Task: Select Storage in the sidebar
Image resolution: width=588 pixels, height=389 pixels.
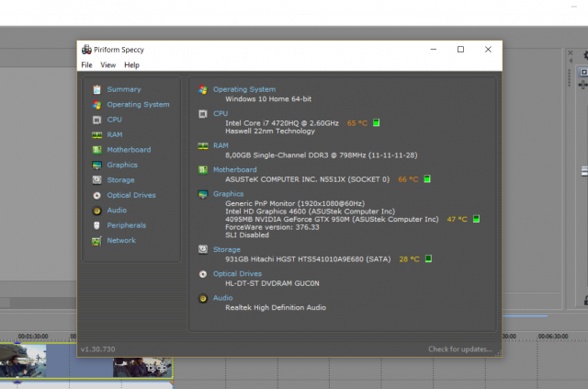Action: [120, 180]
